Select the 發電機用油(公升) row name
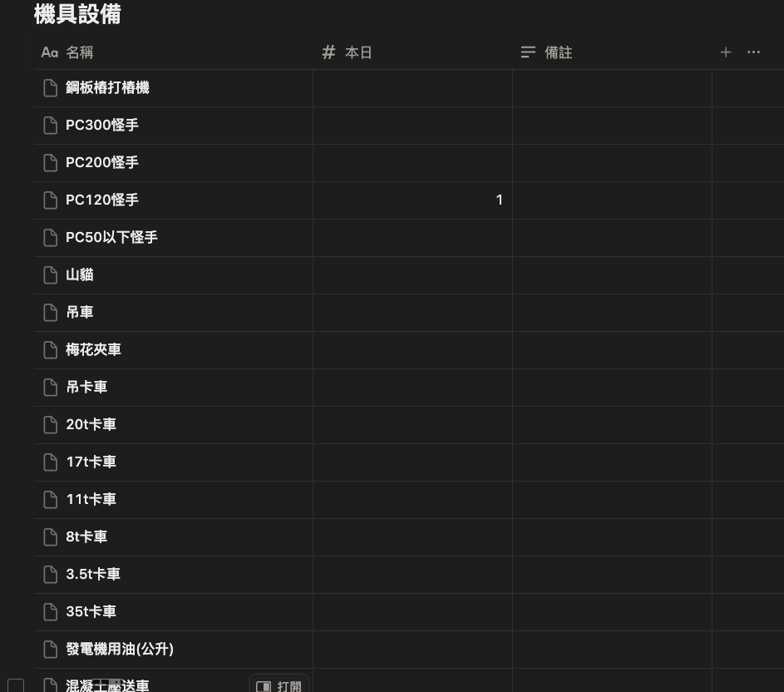The width and height of the screenshot is (784, 692). [x=120, y=649]
